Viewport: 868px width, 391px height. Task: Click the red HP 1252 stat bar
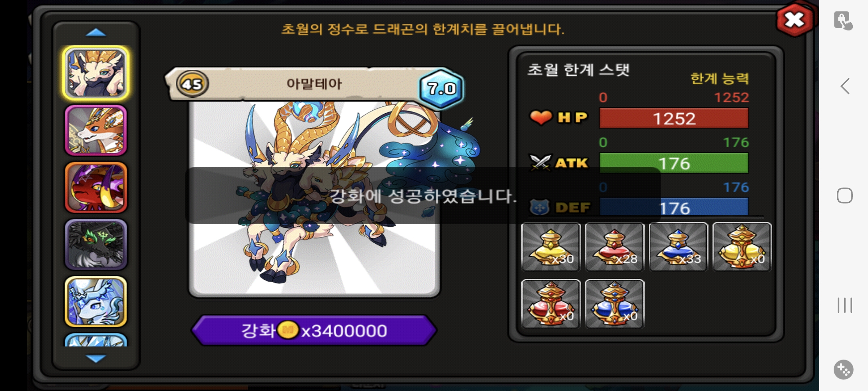point(674,118)
